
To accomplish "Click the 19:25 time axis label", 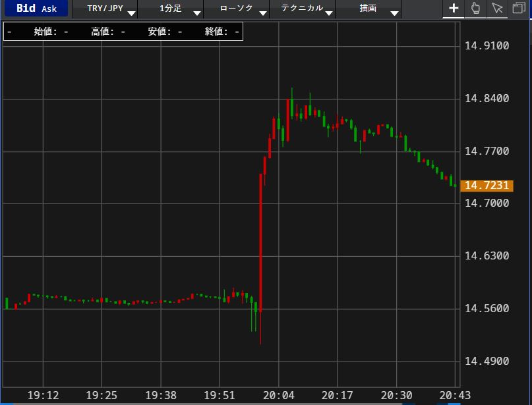I will (102, 396).
